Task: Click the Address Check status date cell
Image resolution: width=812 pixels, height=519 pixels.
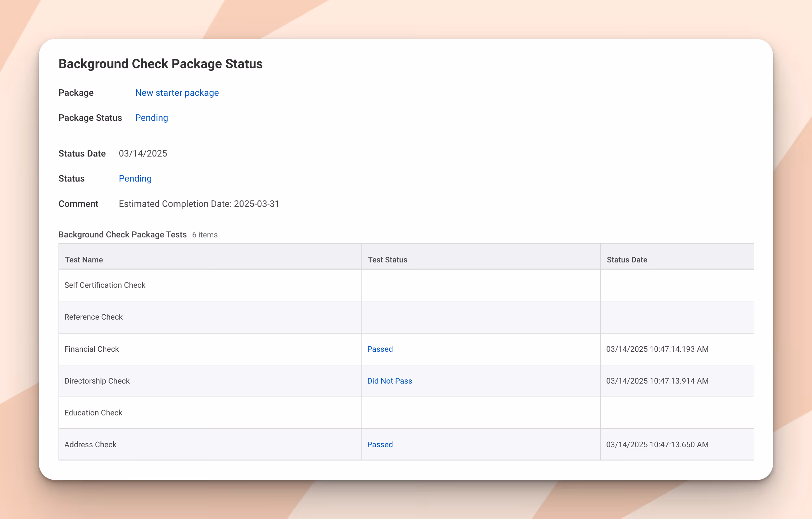Action: click(x=657, y=445)
